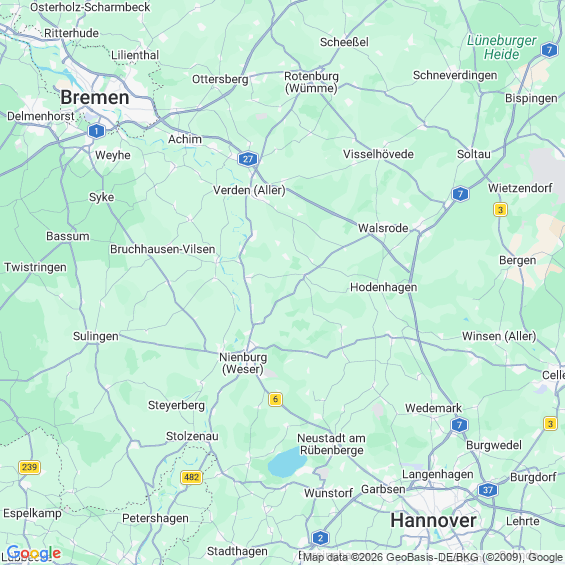Viewport: 565px width, 565px height.
Task: Select the Bremen city label
Action: [x=95, y=97]
